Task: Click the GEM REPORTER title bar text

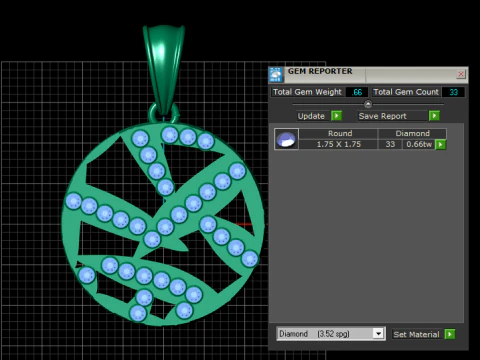Action: click(x=320, y=71)
